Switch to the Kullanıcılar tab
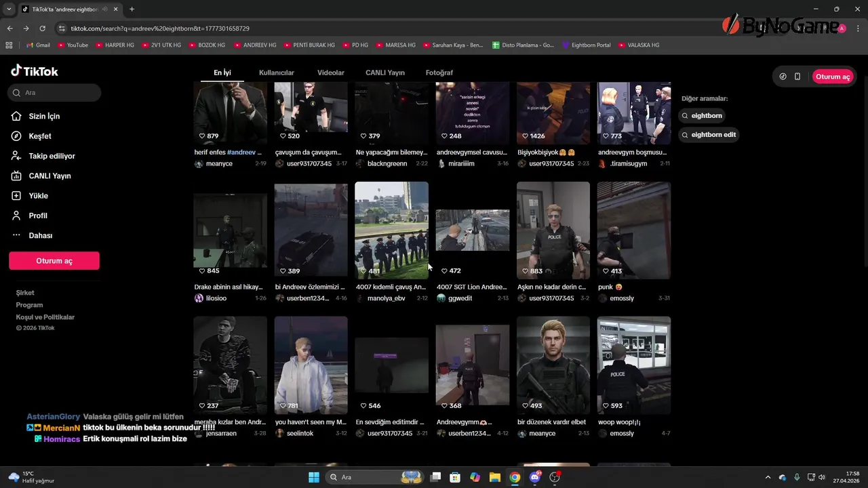868x488 pixels. [277, 73]
